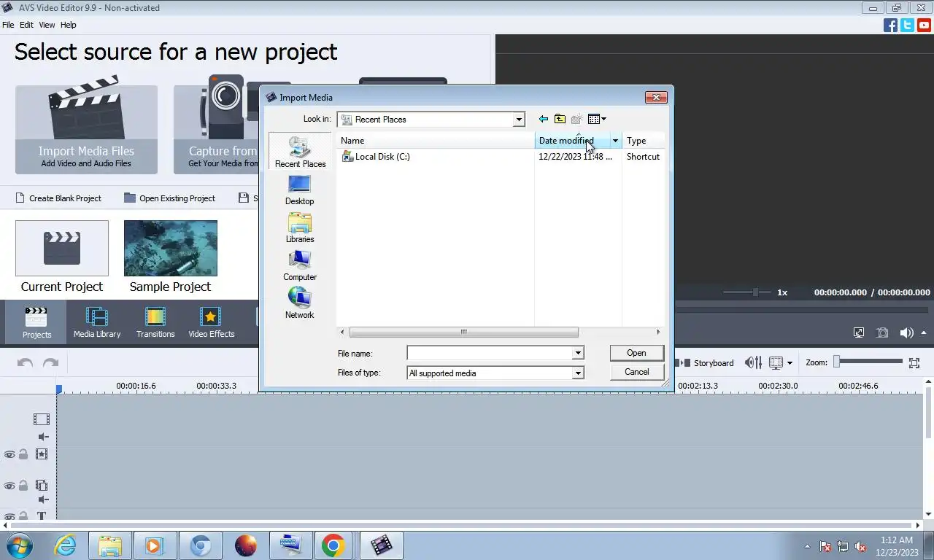Image resolution: width=934 pixels, height=560 pixels.
Task: Select Libraries in places sidebar
Action: (300, 227)
